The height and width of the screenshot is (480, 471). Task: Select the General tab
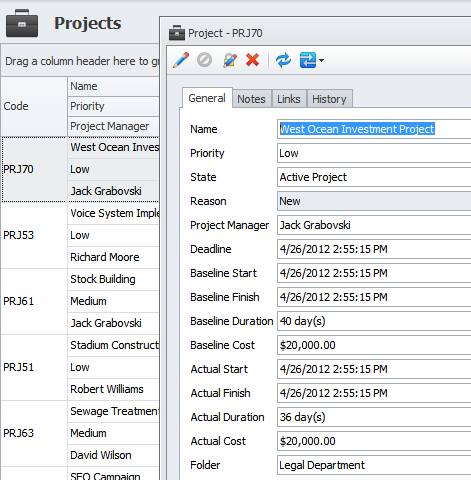point(207,98)
